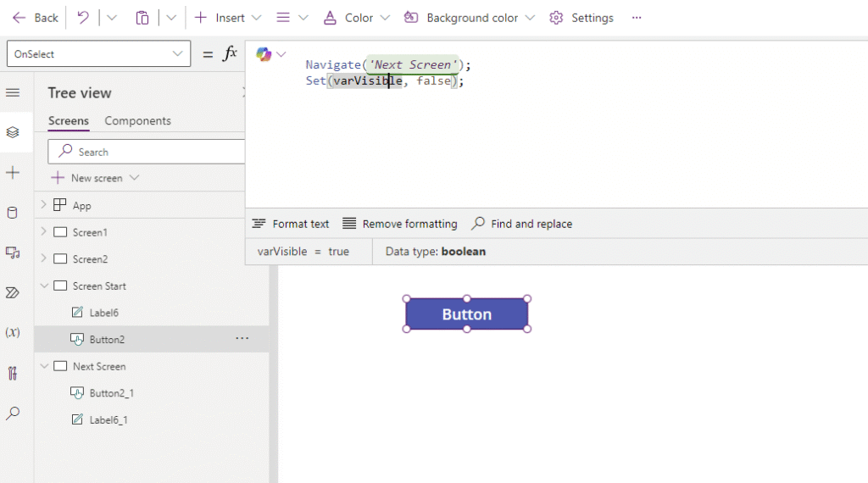Screen dimensions: 868x483
Task: Click the alignment lines icon
Action: coord(283,18)
